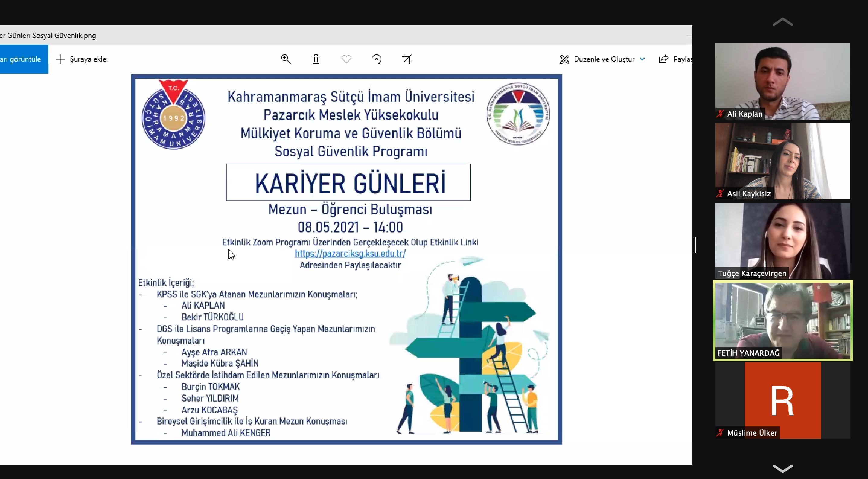Viewport: 868px width, 479px height.
Task: Click the zoom magnifier icon
Action: click(286, 59)
